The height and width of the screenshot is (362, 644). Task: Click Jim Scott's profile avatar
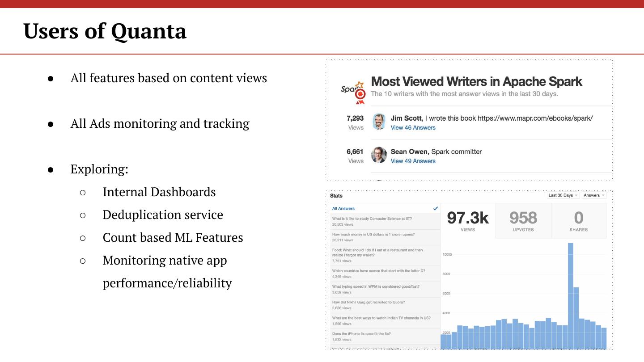click(379, 122)
